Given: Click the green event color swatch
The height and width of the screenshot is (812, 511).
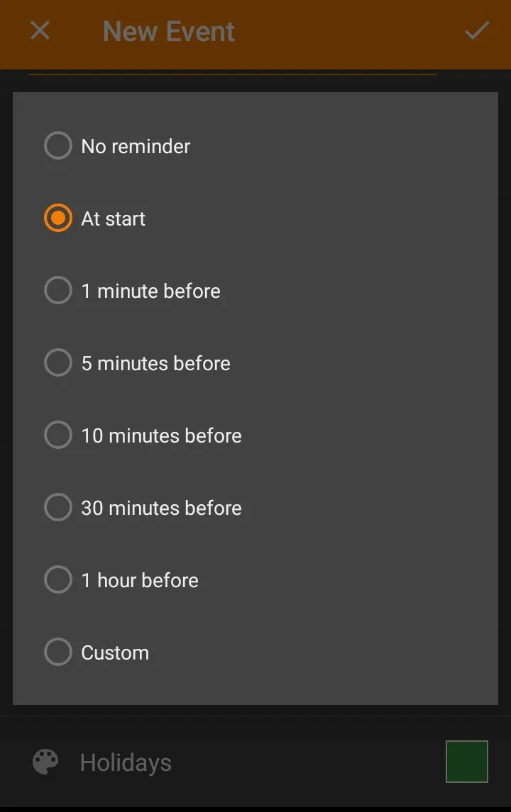Looking at the screenshot, I should (x=467, y=762).
